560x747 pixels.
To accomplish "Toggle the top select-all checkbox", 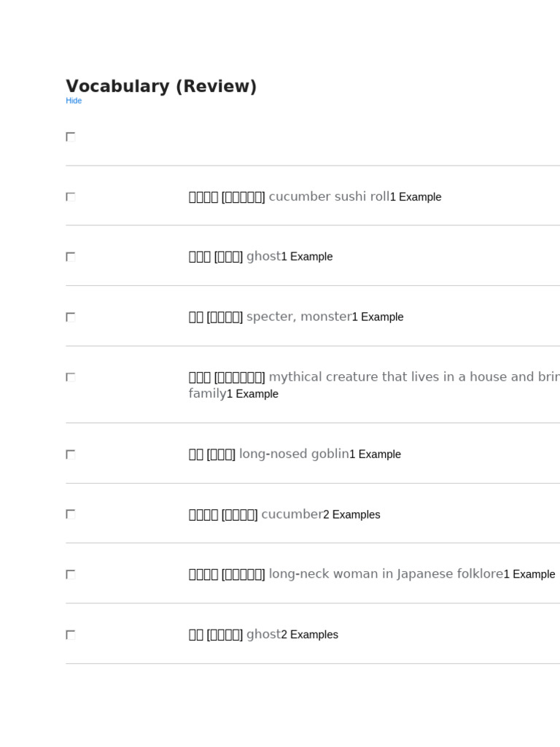I will click(71, 136).
